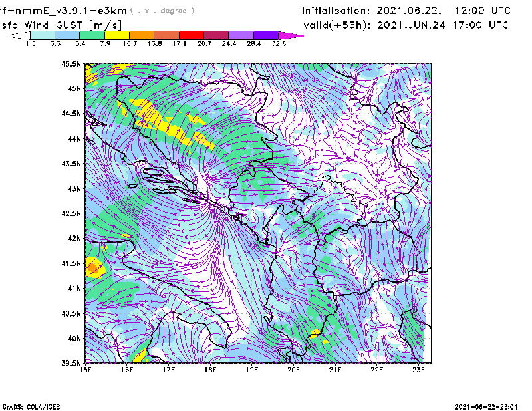Click the magenta arrow above 32.6 in legend
Image resolution: width=532 pixels, height=411 pixels.
[291, 35]
